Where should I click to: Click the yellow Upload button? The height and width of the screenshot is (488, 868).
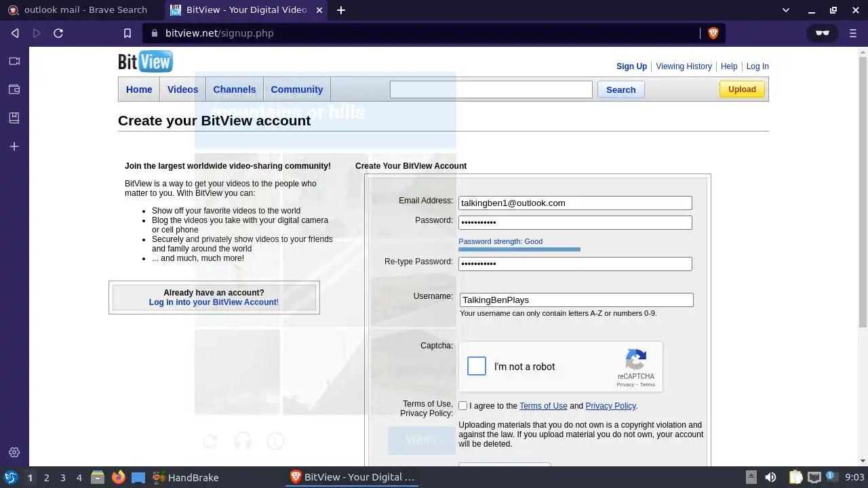tap(742, 89)
